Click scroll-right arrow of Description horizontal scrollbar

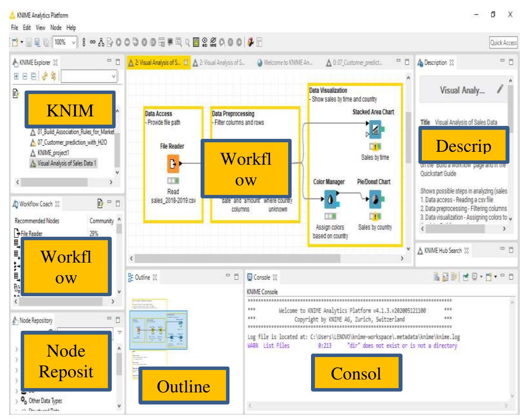click(x=503, y=230)
